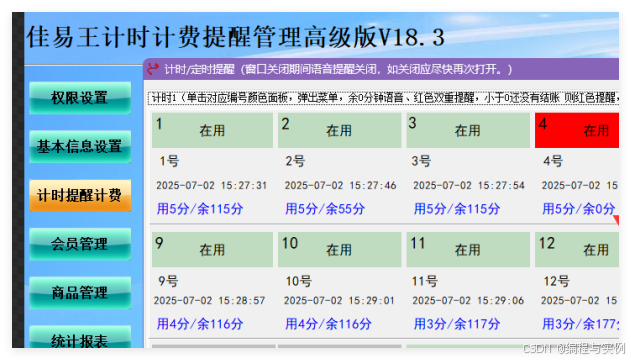631x360 pixels.
Task: Click timer panel 12 在用 header
Action: [x=577, y=249]
